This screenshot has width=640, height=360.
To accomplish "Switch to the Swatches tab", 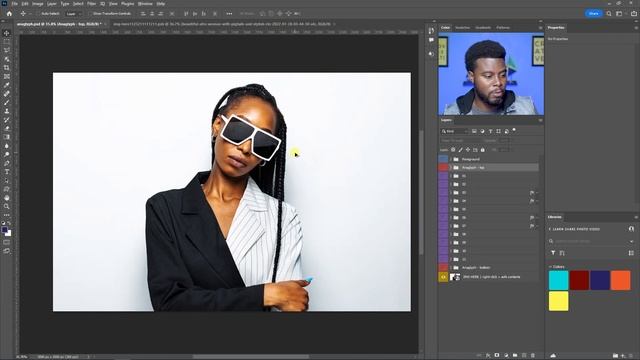I will click(462, 28).
